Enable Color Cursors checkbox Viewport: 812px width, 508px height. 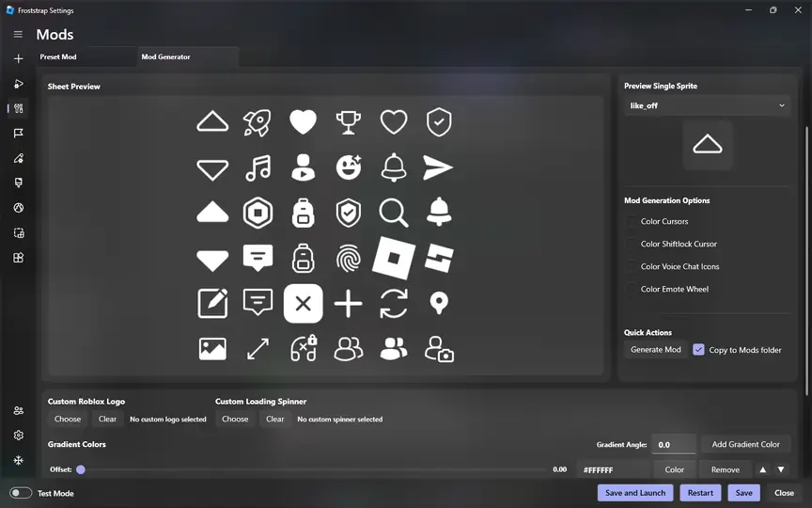(631, 221)
